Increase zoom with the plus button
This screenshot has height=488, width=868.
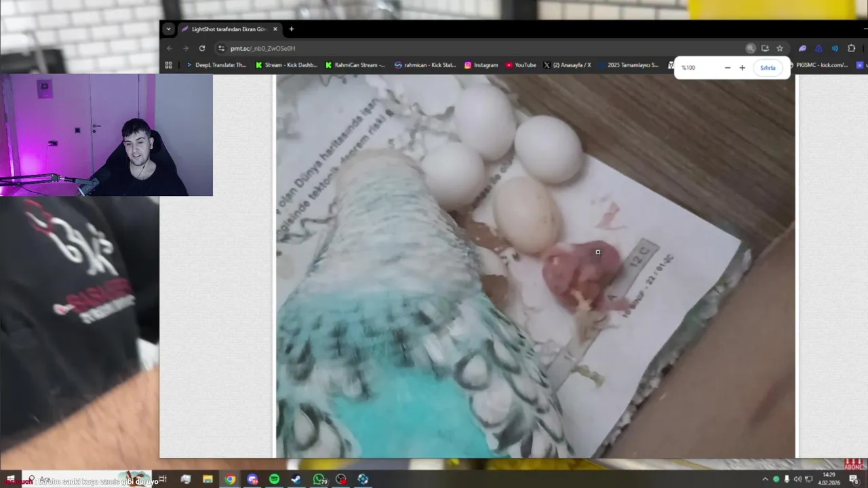742,68
